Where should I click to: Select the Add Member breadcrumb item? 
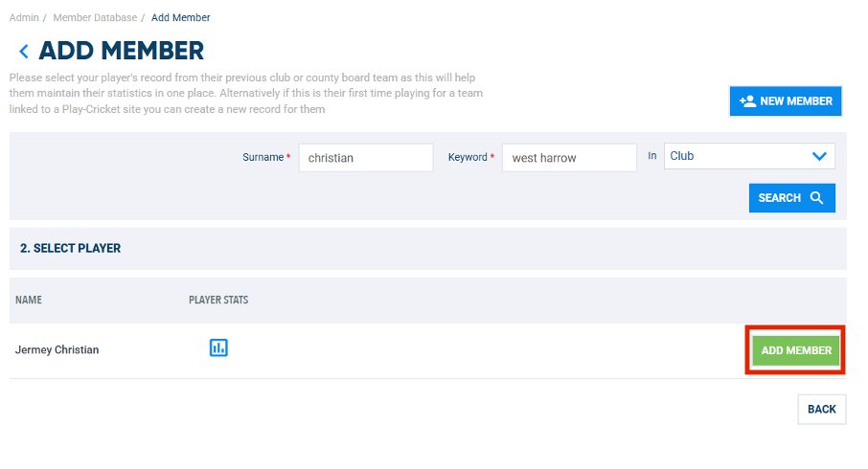pos(181,18)
